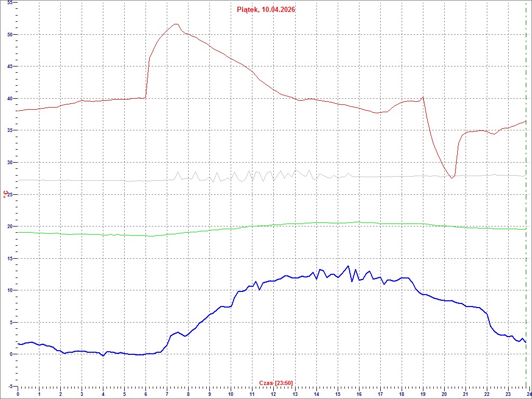Click the Czas [23:50] time label
This screenshot has height=399, width=532.
[x=276, y=383]
